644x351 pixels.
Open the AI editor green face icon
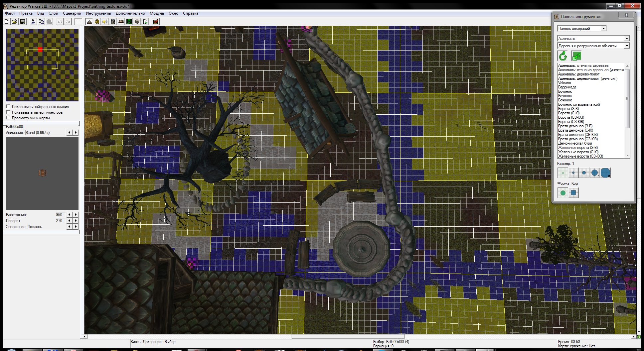tap(129, 22)
